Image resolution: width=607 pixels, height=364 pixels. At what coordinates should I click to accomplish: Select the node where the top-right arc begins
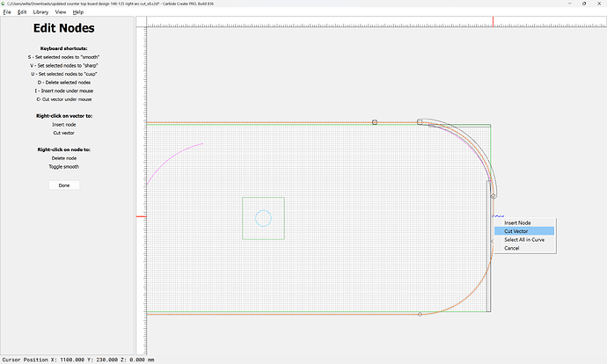tap(420, 121)
